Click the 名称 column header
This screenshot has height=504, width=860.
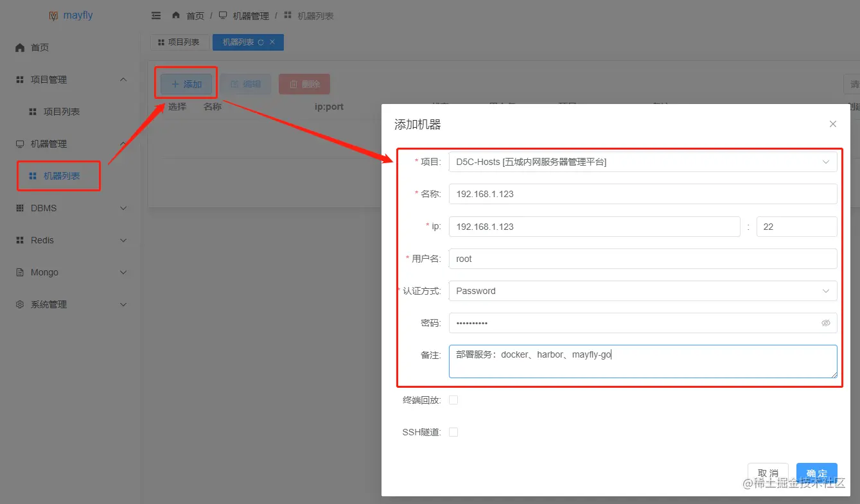pyautogui.click(x=213, y=107)
